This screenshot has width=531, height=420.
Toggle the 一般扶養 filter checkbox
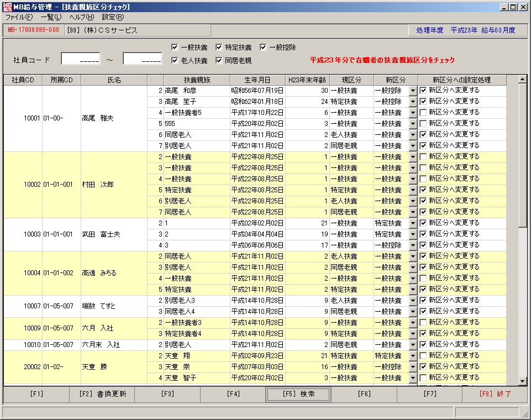coord(175,48)
